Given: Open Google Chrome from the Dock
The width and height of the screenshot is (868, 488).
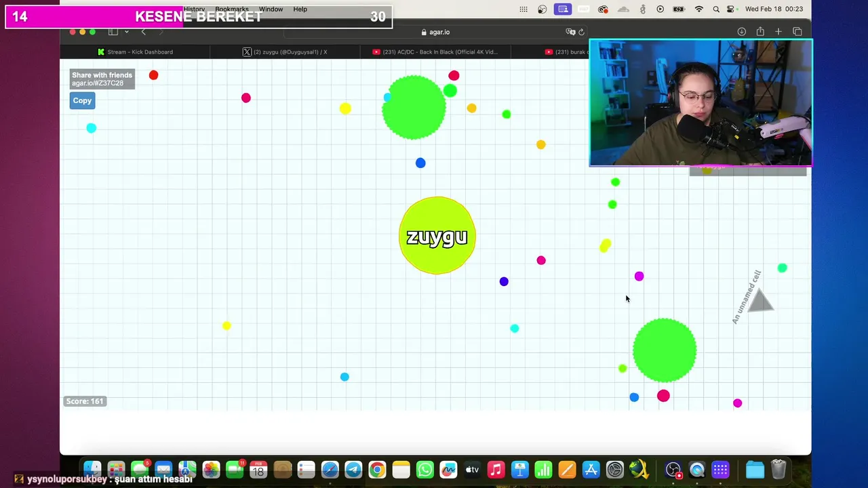Looking at the screenshot, I should click(x=377, y=470).
